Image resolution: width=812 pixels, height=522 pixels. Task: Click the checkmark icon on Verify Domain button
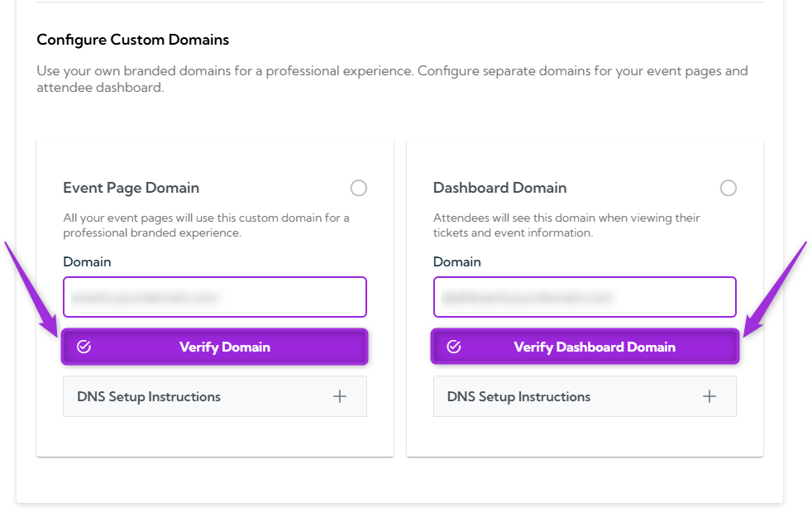pyautogui.click(x=84, y=347)
